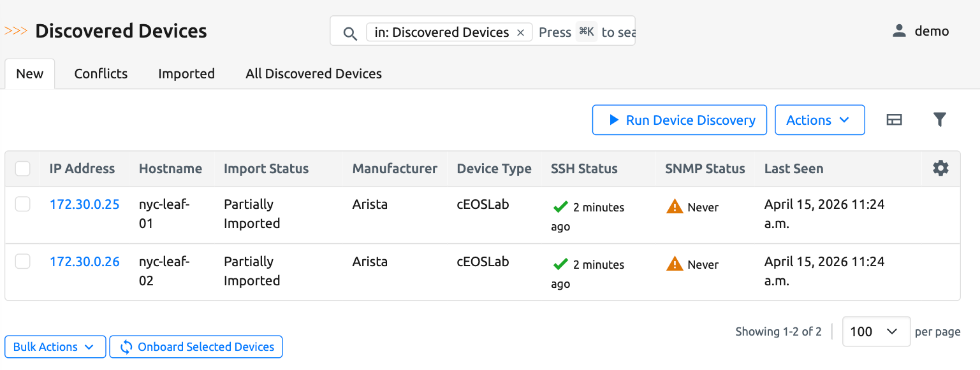Screen dimensions: 980x370
Task: Click green SSH checkmark for nyc-leaf-02
Action: click(x=560, y=264)
